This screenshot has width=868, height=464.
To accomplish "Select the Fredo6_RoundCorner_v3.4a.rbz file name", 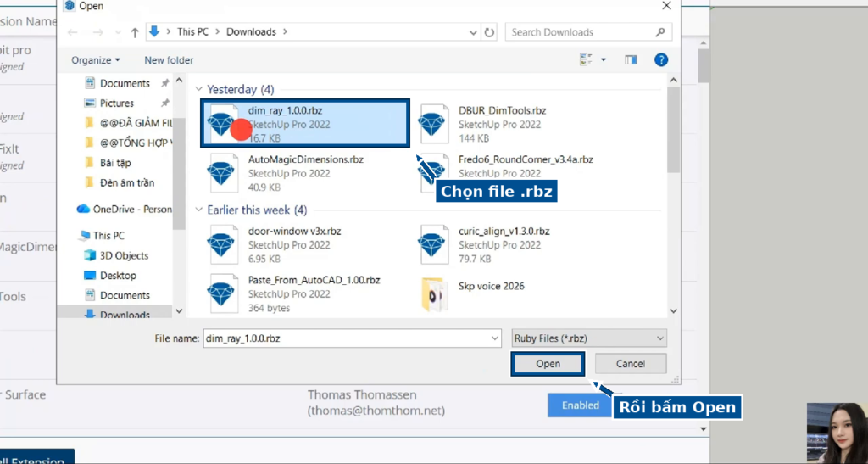I will tap(526, 159).
